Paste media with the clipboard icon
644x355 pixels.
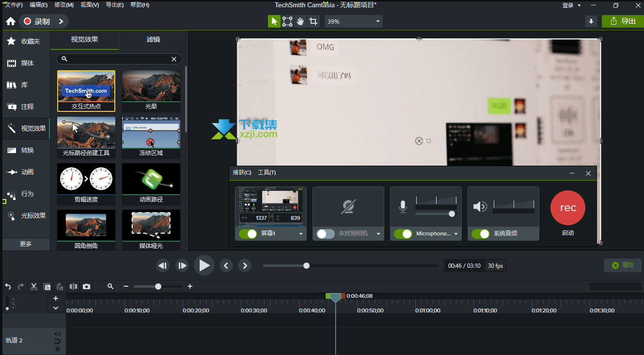tap(60, 287)
